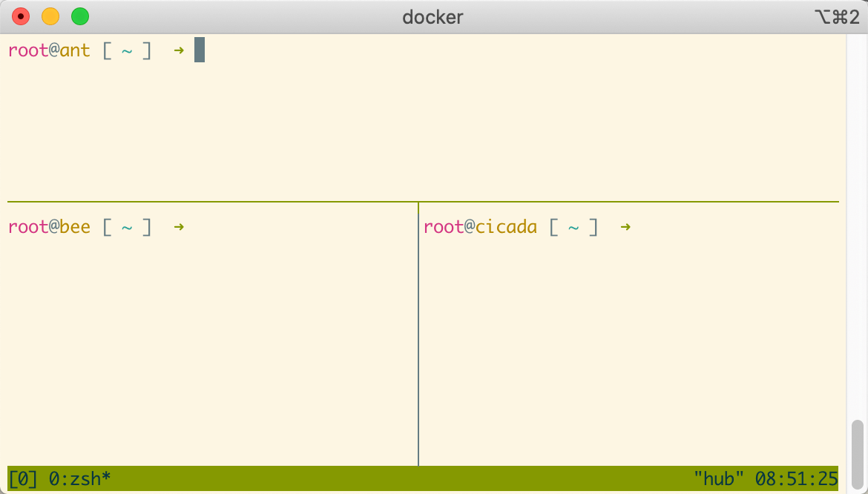Click the tilde directory in bee prompt
Viewport: 868px width, 494px height.
pyautogui.click(x=127, y=228)
